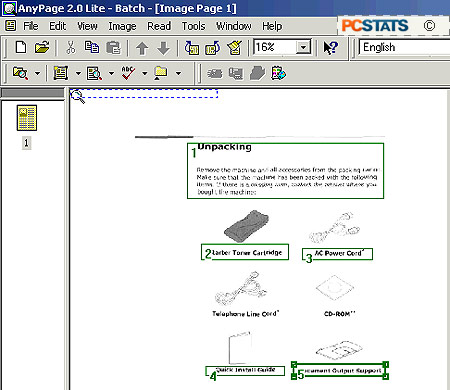Click the grayed batch settings icon
Screen dimensions: 450x390
pos(236,73)
